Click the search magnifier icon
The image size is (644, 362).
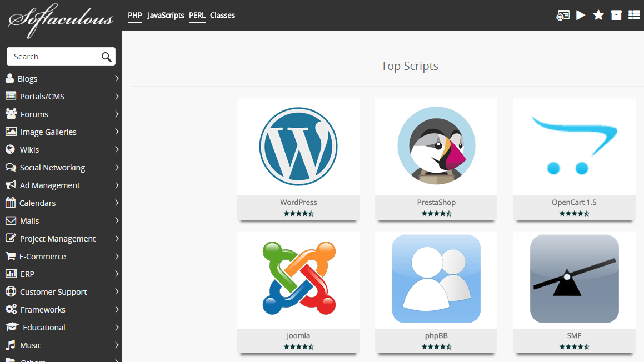click(106, 57)
